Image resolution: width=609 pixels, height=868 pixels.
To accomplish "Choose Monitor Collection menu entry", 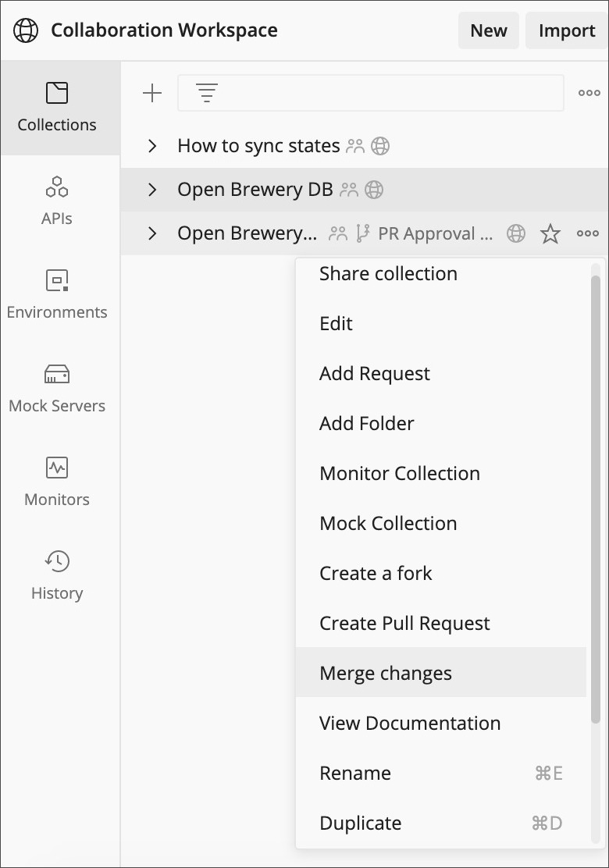I will click(441, 473).
